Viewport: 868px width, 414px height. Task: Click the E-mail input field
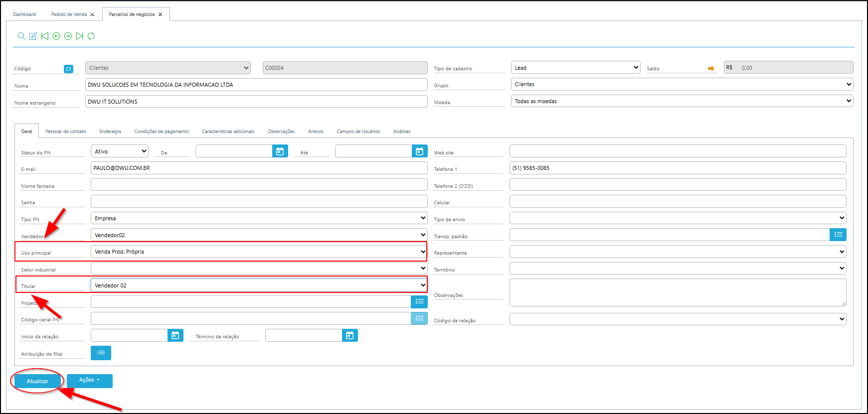pyautogui.click(x=259, y=168)
